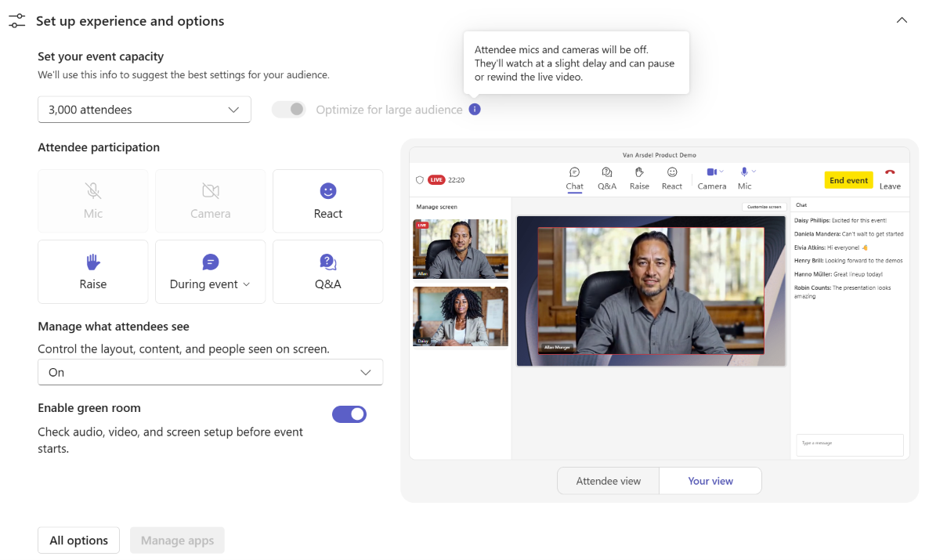Screen dimensions: 929x560
Task: Toggle the Q&A attendee participation tile
Action: [x=327, y=272]
